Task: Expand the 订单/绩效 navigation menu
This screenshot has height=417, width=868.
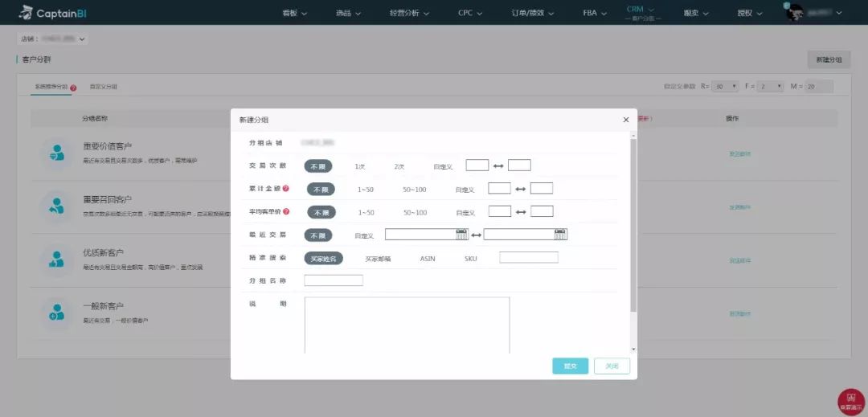Action: pos(533,13)
